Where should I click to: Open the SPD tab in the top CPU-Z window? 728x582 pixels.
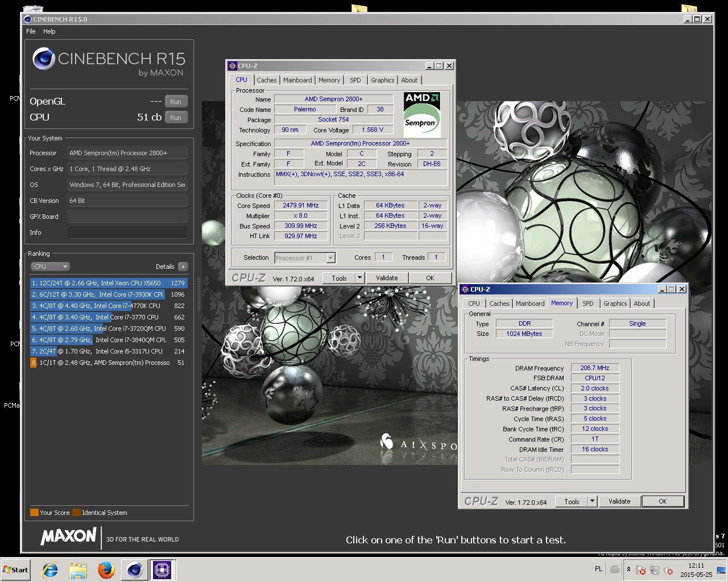(355, 80)
